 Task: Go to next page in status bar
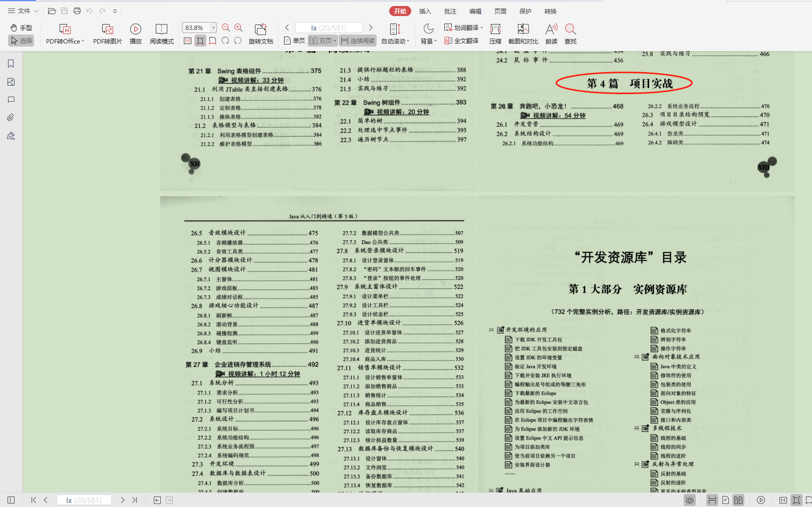(122, 500)
